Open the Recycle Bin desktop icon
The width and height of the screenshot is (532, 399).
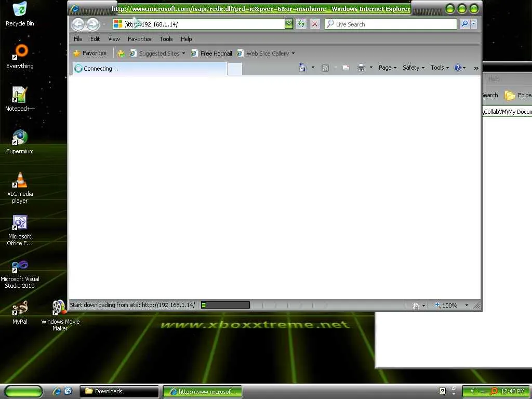coord(20,14)
